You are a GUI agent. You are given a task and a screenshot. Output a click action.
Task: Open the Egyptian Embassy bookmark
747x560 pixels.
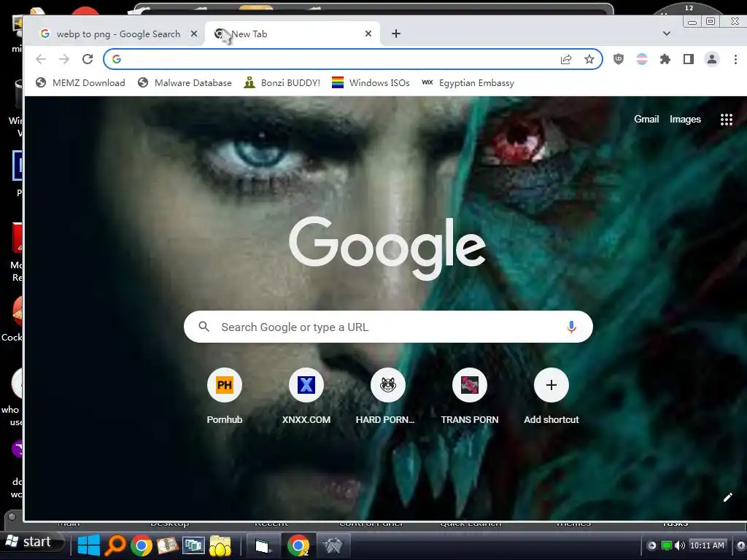tap(468, 83)
